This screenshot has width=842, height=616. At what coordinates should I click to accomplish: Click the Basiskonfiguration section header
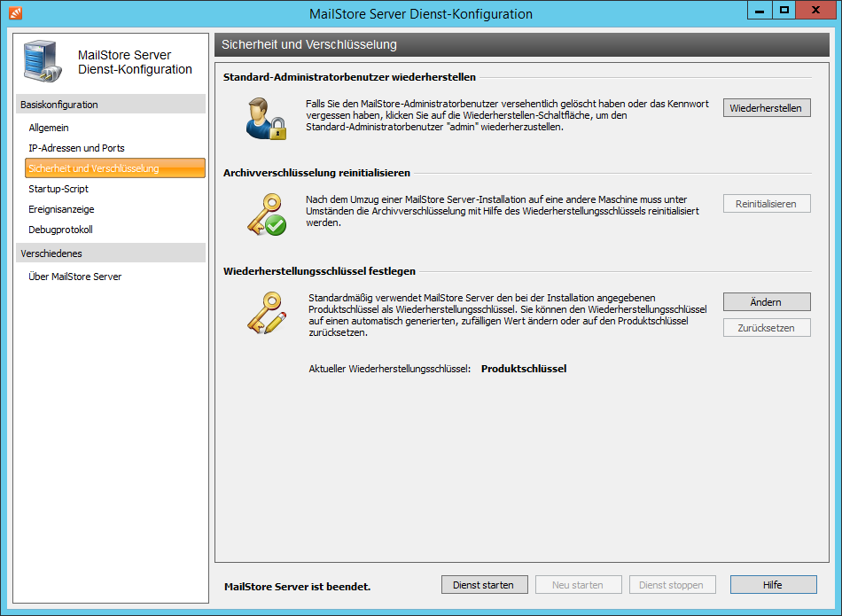111,105
